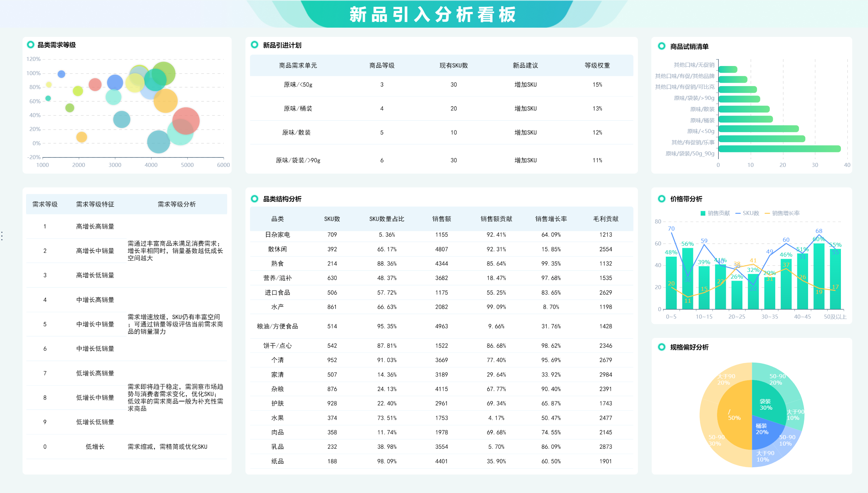Click ring icon beside 规格偏好分析 title
The width and height of the screenshot is (868, 493).
tap(661, 347)
